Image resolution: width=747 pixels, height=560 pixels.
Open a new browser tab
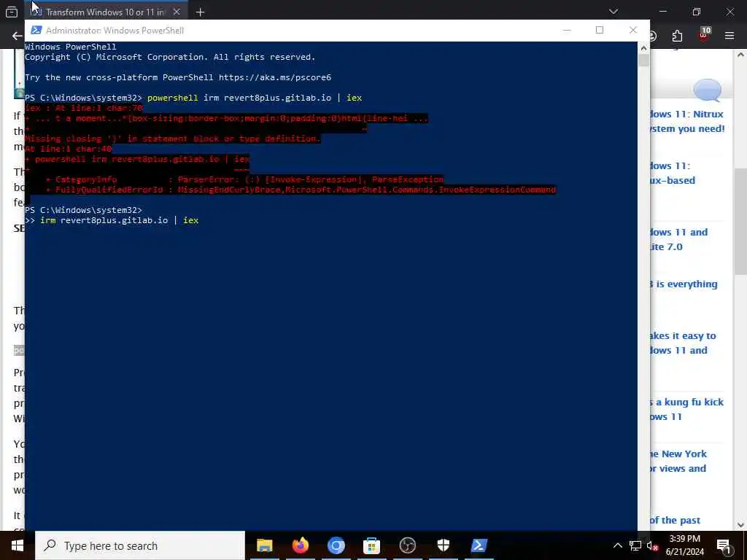pos(200,12)
